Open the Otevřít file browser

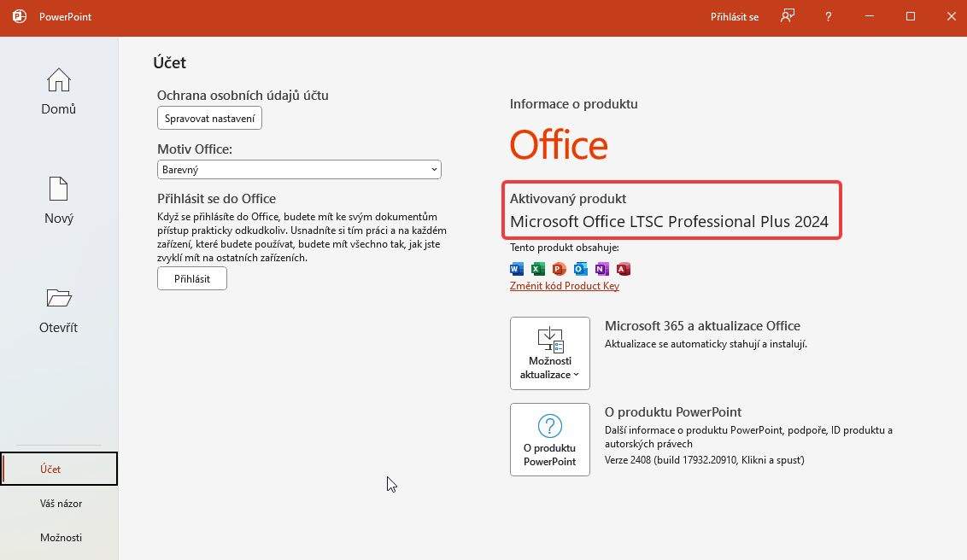(x=59, y=310)
